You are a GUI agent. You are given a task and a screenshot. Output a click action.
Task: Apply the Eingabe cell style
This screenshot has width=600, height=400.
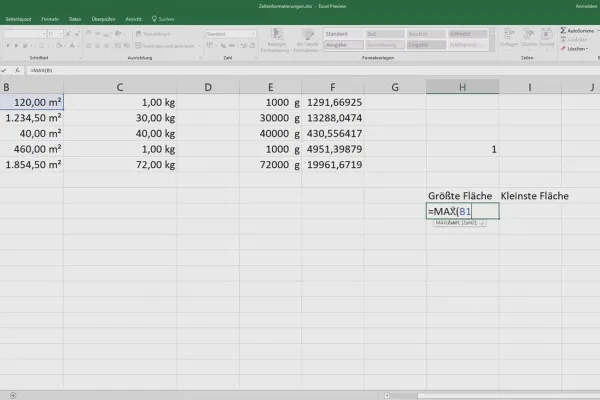426,45
